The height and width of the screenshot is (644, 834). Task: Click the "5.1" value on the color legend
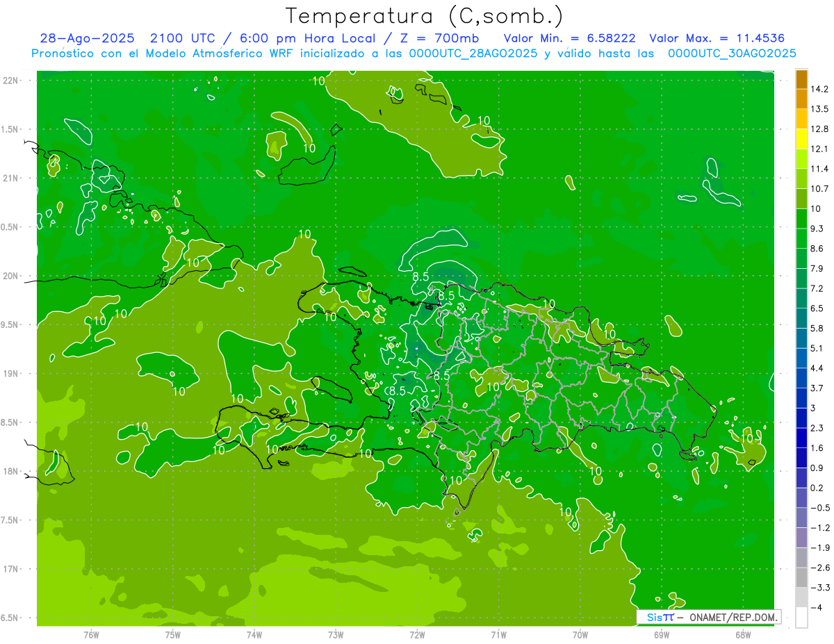click(817, 348)
